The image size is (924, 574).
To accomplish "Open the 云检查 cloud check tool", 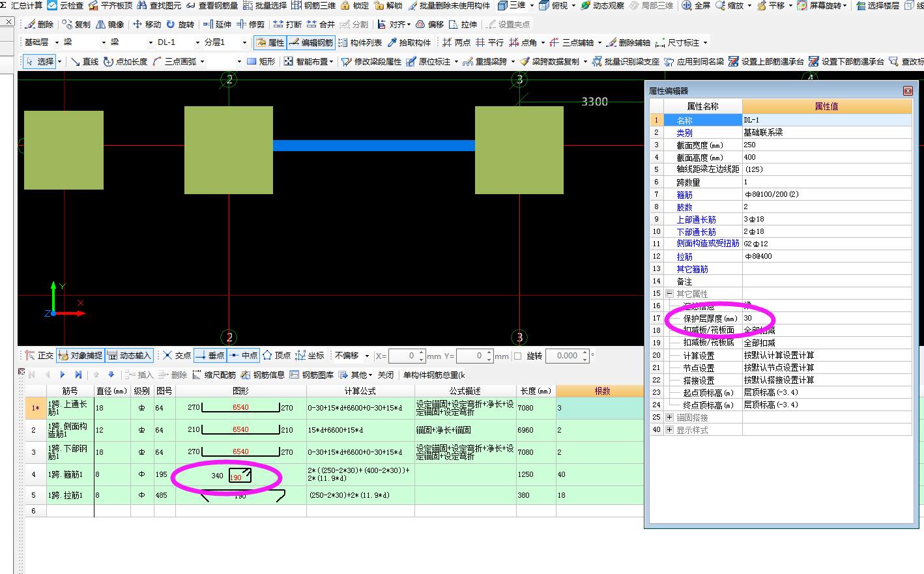I will (x=65, y=5).
